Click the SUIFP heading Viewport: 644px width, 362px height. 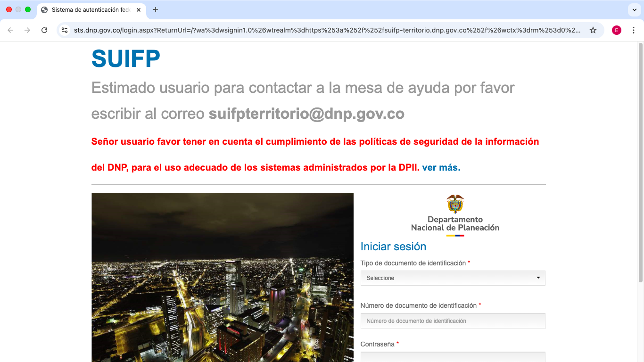point(126,59)
